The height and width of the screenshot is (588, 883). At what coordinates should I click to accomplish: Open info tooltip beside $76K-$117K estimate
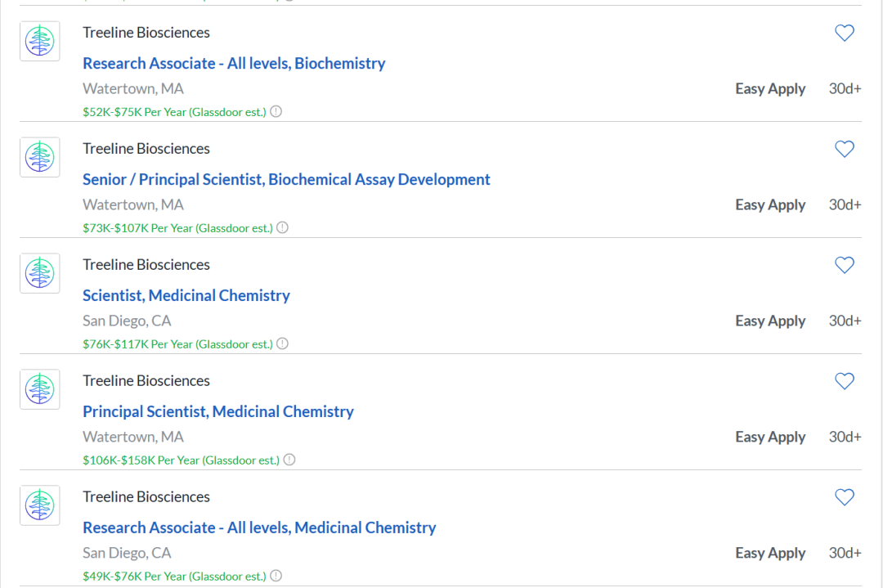click(283, 343)
